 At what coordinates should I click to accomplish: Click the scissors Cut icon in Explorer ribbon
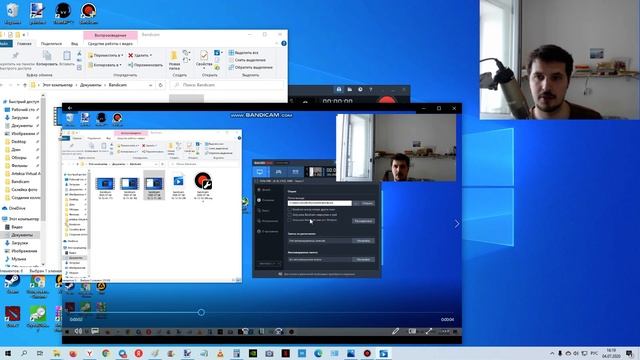(x=79, y=53)
